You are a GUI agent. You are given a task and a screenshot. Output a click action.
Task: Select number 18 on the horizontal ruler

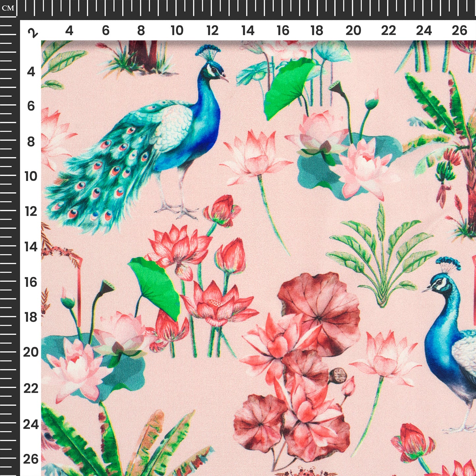click(317, 31)
